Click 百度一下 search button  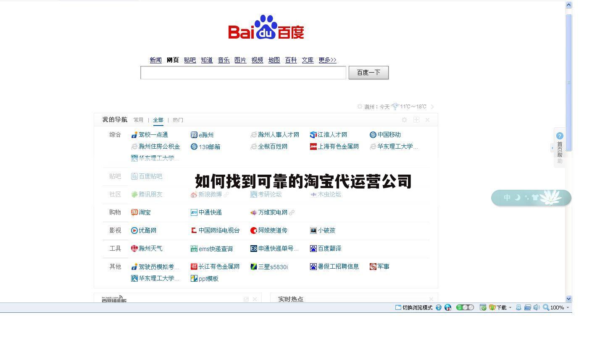pos(368,73)
